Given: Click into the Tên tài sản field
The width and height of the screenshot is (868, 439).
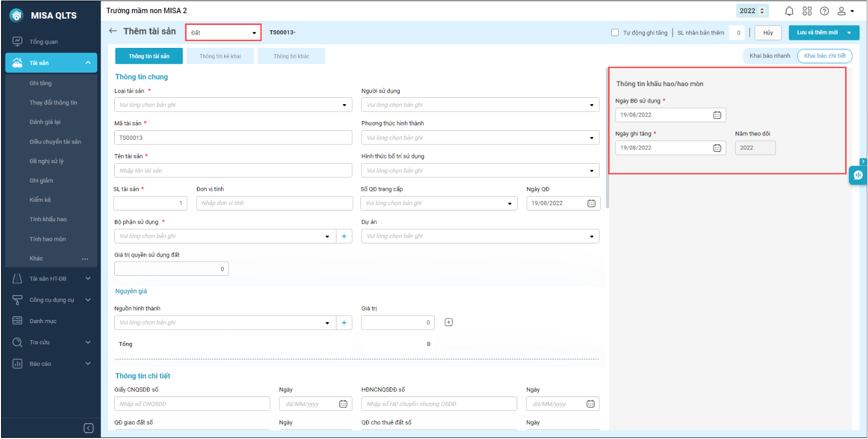Looking at the screenshot, I should tap(233, 171).
